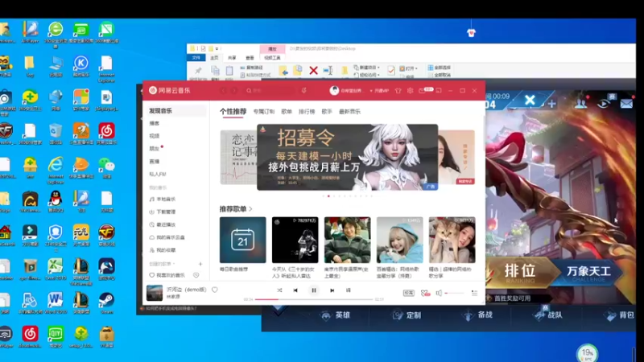Click 全部选择 in Explorer ribbon

[439, 68]
